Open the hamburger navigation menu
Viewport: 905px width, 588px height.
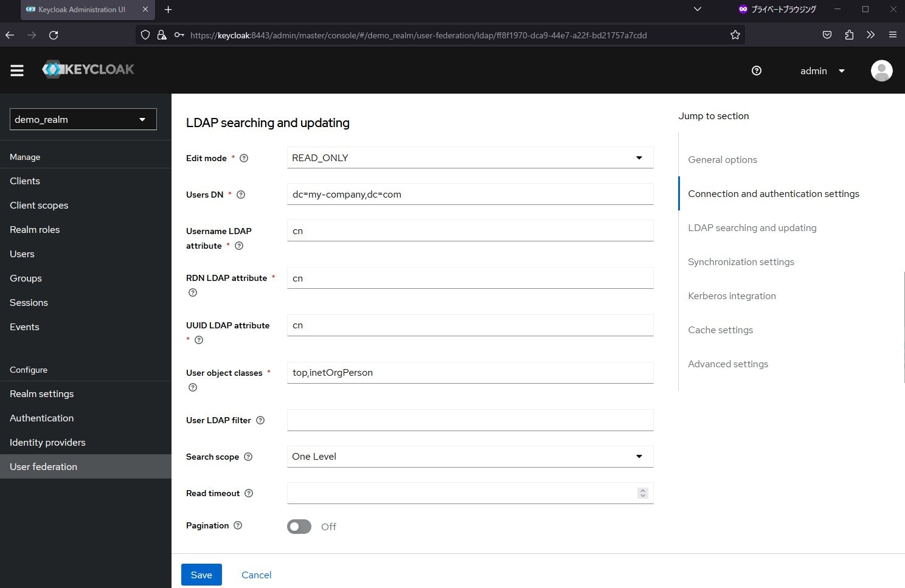[x=16, y=70]
